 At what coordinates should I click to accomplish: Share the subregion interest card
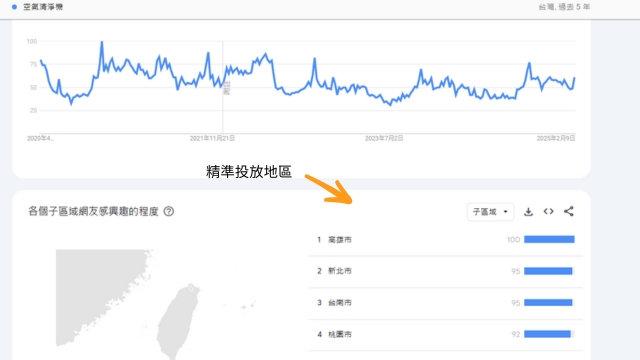pyautogui.click(x=569, y=211)
